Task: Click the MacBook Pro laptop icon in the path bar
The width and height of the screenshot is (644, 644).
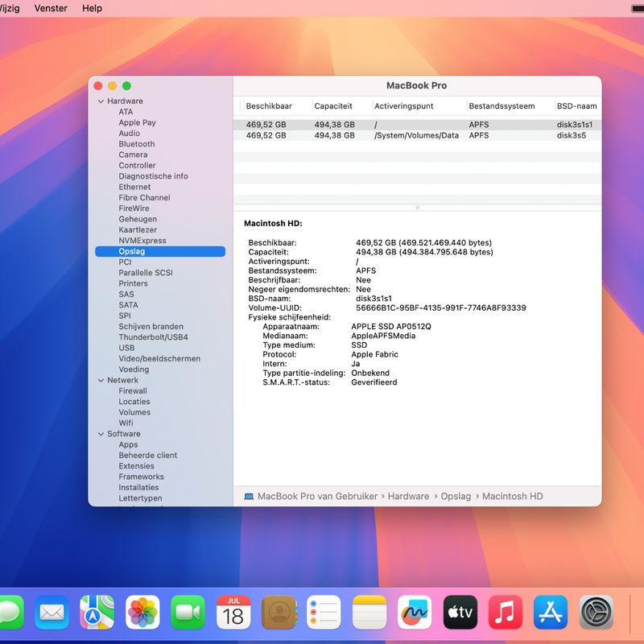Action: (249, 497)
